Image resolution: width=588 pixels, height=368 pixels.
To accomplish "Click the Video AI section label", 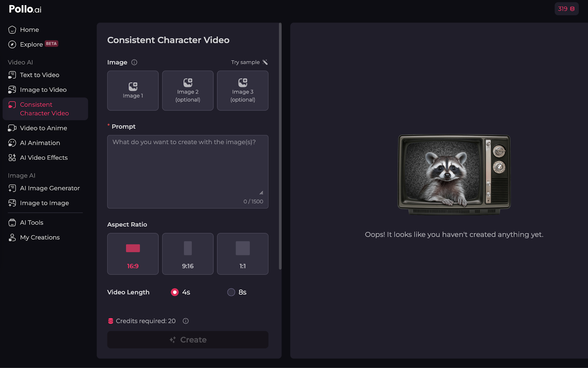I will 21,62.
